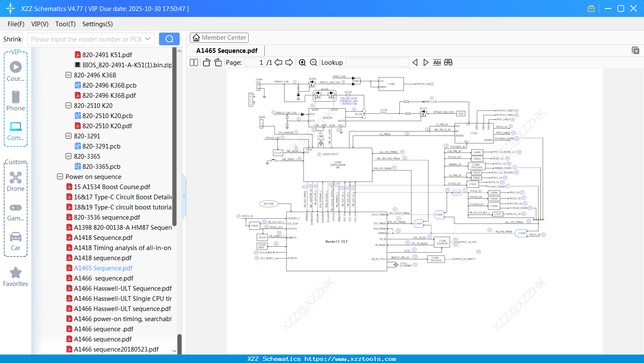Zoom in on the schematic
The height and width of the screenshot is (363, 644).
pos(302,62)
